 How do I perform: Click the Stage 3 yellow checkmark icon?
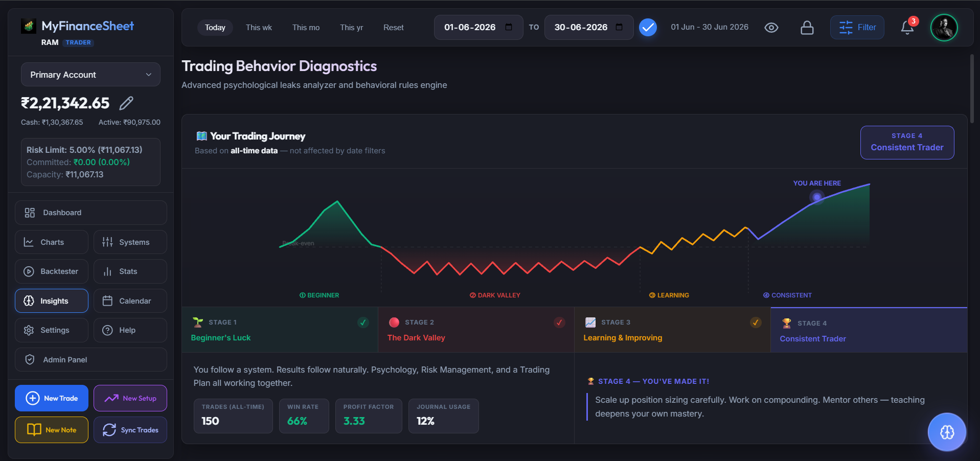pyautogui.click(x=756, y=322)
